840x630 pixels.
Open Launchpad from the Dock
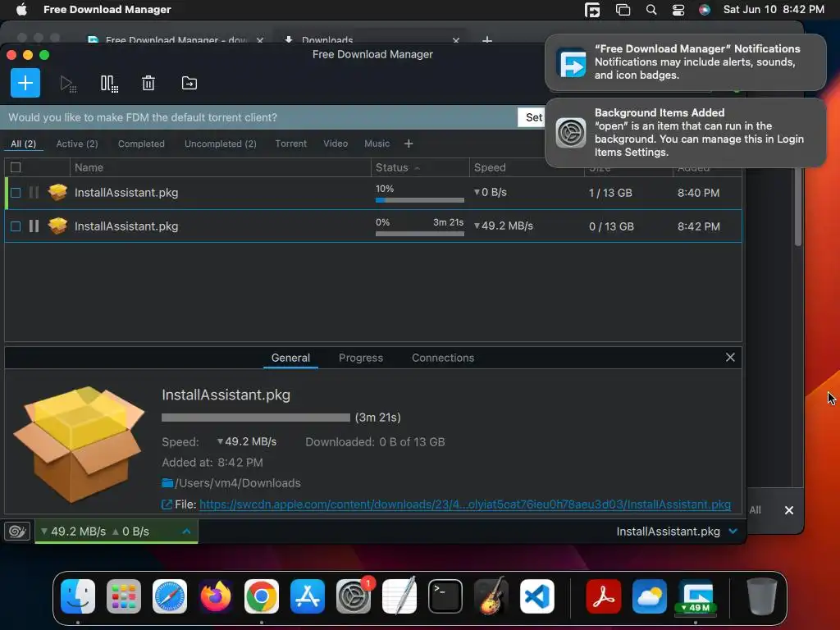click(124, 596)
